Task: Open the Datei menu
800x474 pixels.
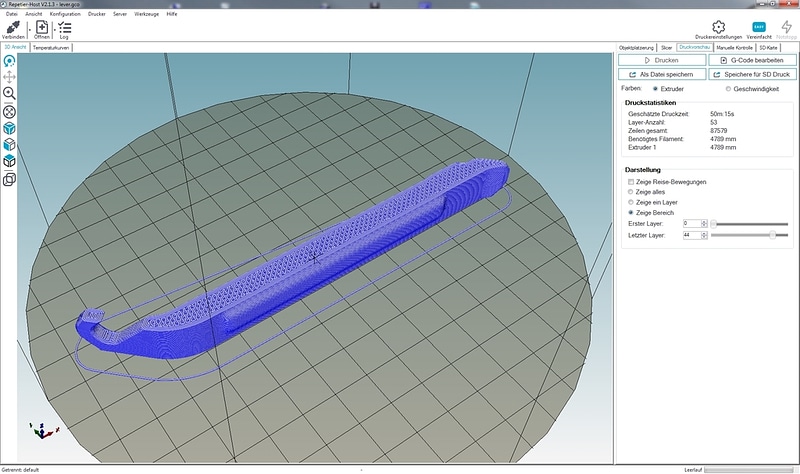Action: coord(12,14)
